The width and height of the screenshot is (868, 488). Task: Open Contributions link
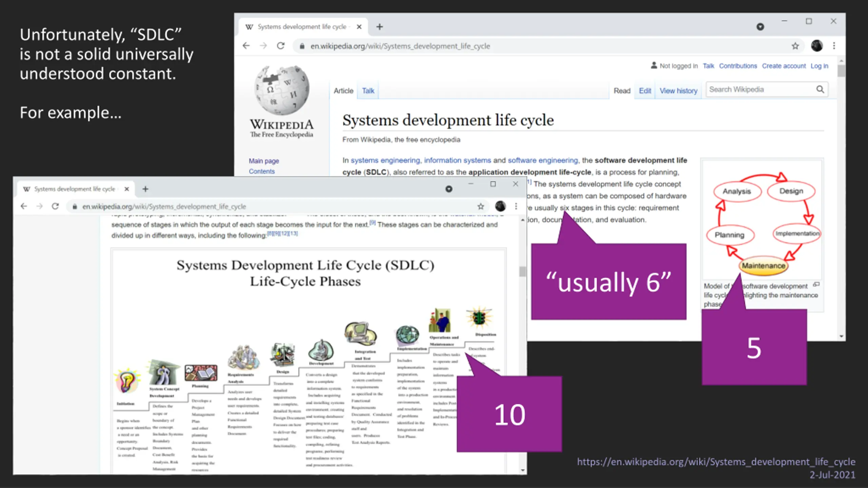738,66
